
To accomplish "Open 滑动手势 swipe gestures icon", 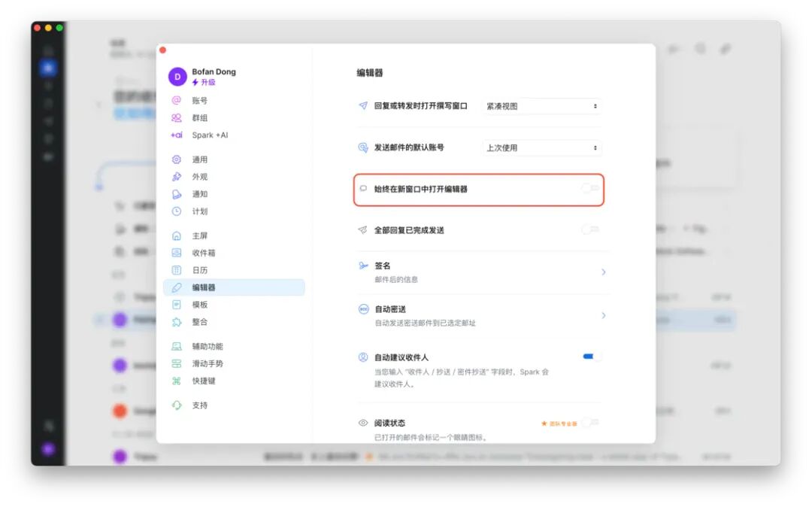I will tap(177, 363).
